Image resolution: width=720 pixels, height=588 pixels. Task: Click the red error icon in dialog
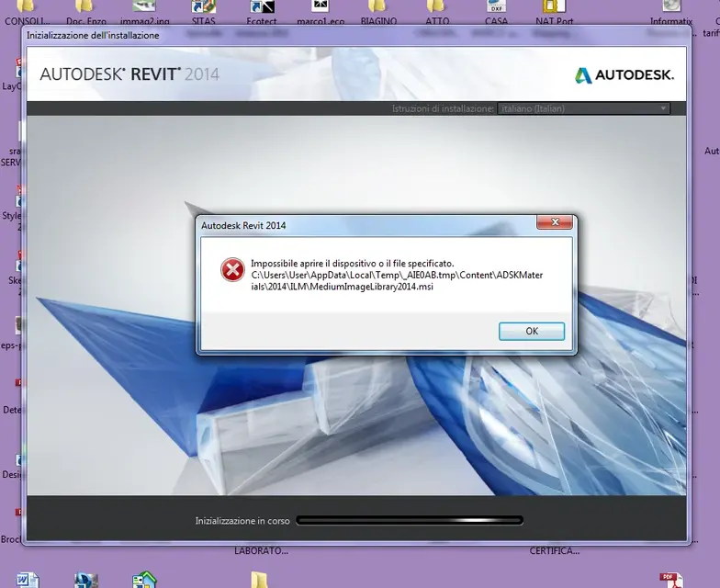(x=232, y=270)
